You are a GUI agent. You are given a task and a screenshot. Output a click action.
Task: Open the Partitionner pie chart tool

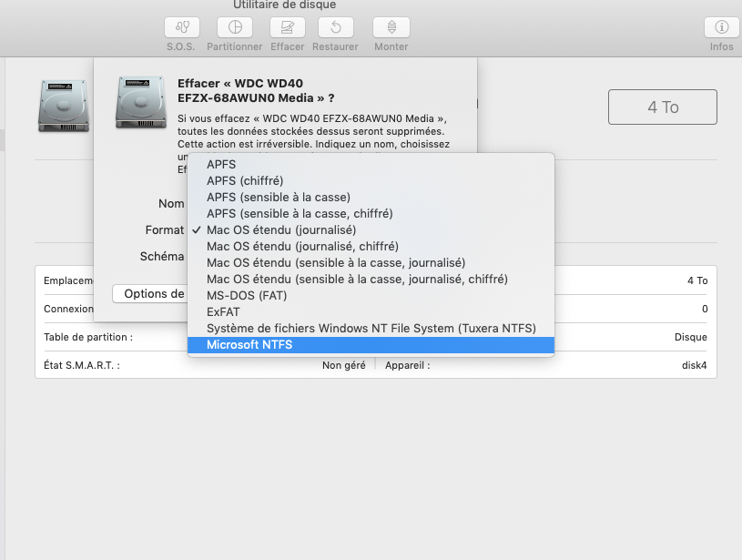[x=235, y=27]
